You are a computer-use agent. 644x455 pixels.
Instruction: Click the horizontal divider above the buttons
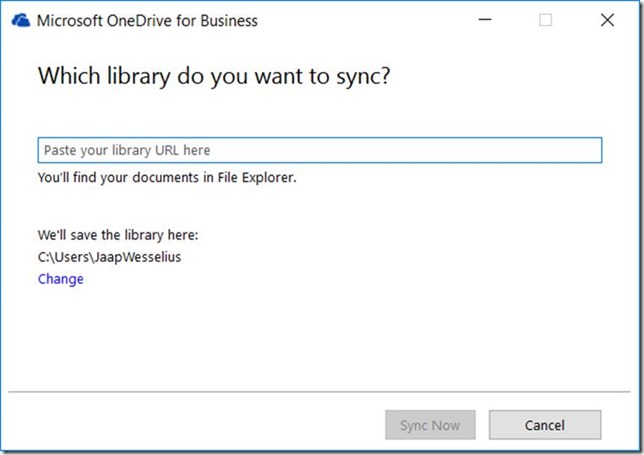[x=320, y=392]
